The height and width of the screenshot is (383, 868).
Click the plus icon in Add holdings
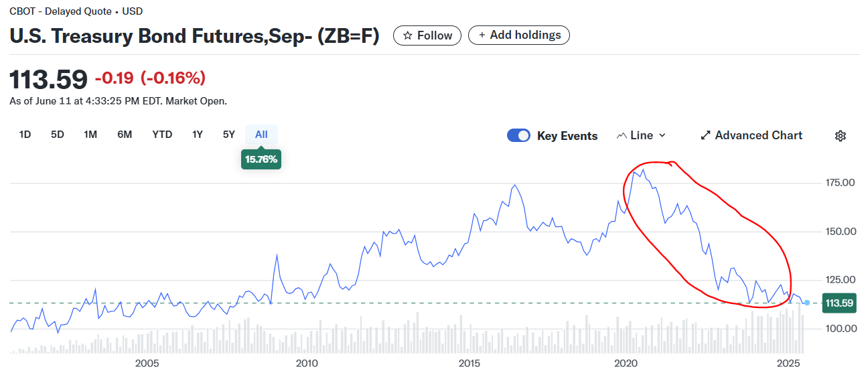pyautogui.click(x=482, y=35)
